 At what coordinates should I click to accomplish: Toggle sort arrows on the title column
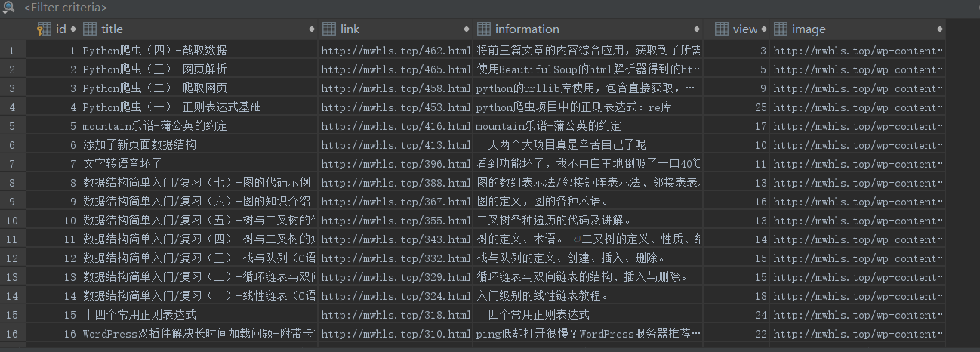(312, 29)
